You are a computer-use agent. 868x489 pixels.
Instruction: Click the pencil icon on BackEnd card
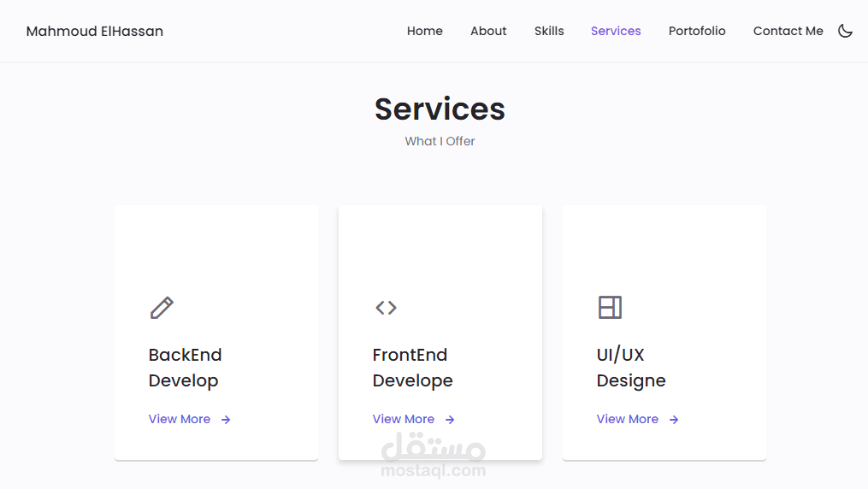coord(162,308)
